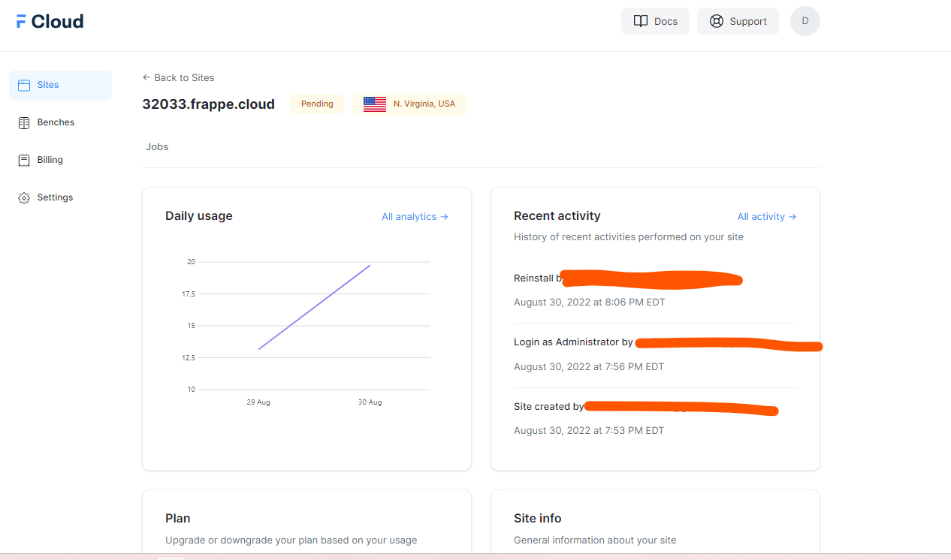Click the Daily usage heading
The width and height of the screenshot is (951, 560).
(199, 215)
